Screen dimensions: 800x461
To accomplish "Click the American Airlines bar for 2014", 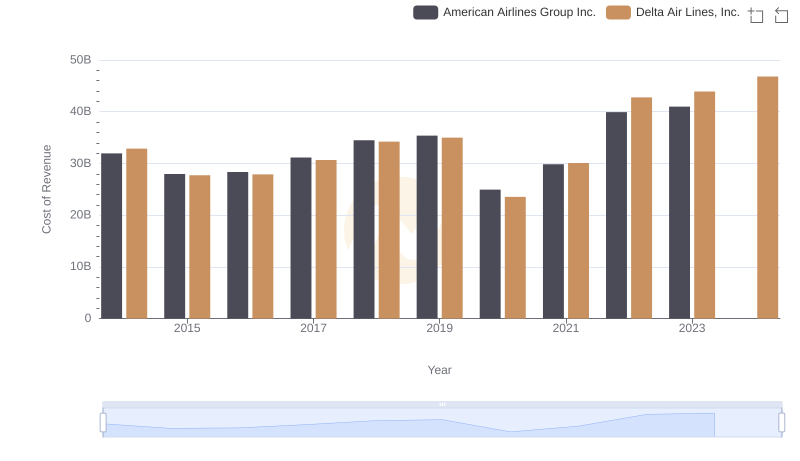I will tap(112, 236).
